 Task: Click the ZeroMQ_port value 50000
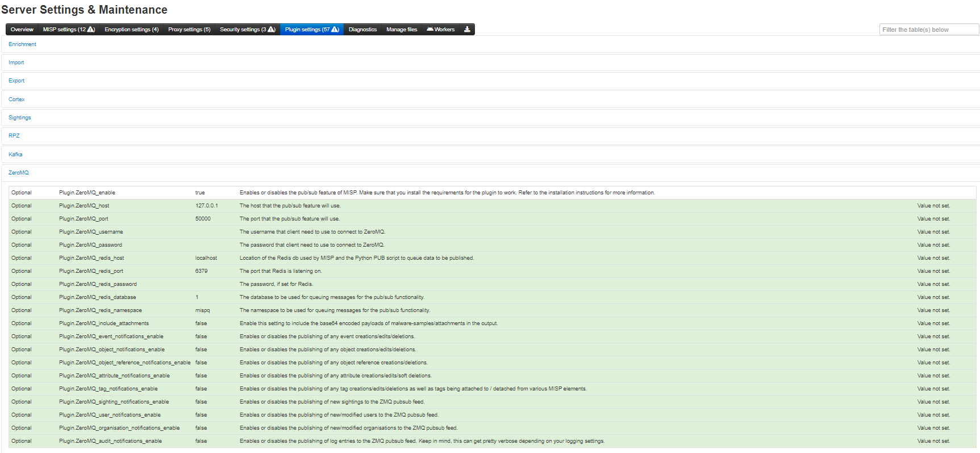(203, 219)
